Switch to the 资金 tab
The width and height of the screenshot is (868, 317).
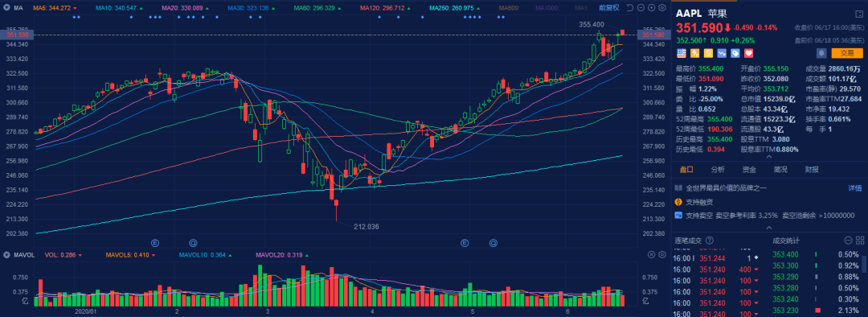click(749, 170)
